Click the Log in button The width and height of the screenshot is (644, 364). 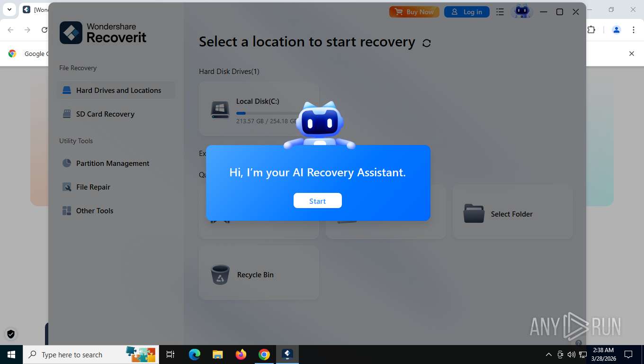pyautogui.click(x=467, y=12)
